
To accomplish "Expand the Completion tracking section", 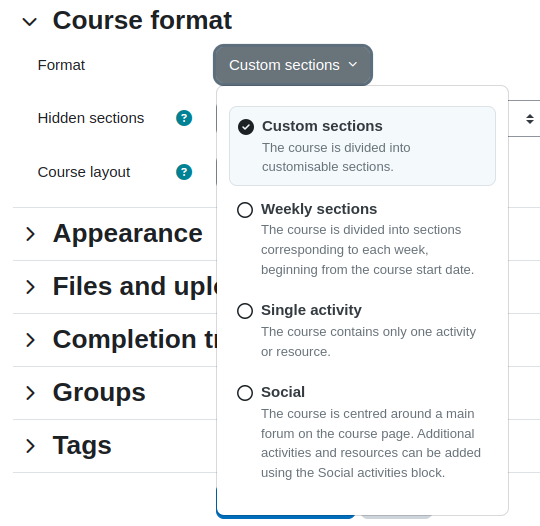I will click(x=30, y=340).
